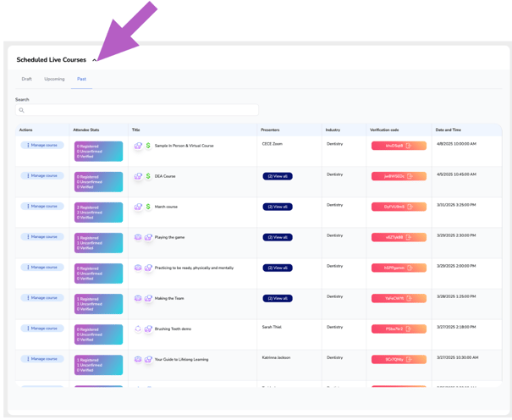Copy verification code for Your Guide to Lifelong Learning

pyautogui.click(x=409, y=359)
